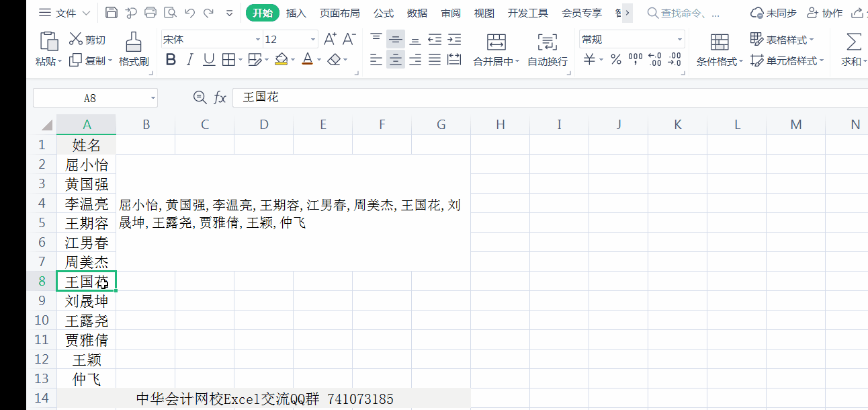Switch to 公式 tab

[x=384, y=13]
